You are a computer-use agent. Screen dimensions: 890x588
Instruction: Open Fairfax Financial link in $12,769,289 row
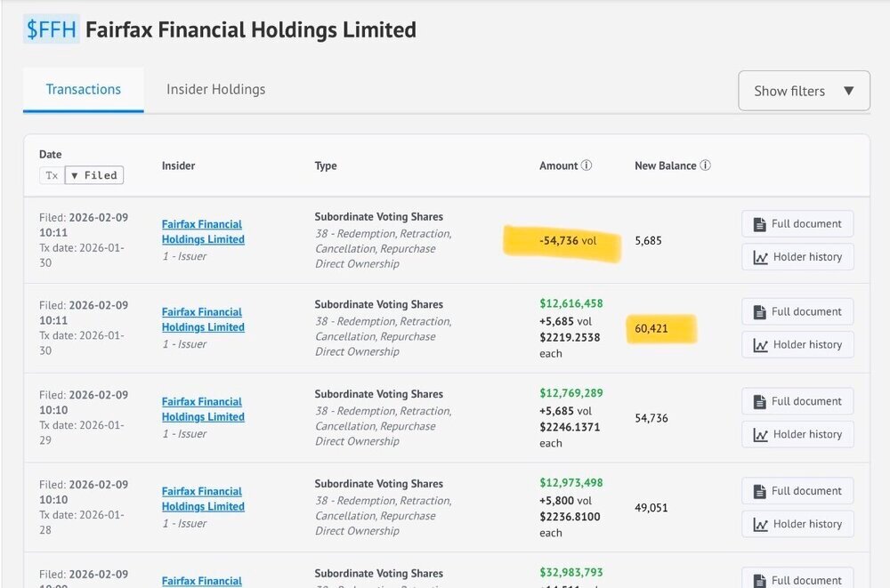tap(203, 409)
